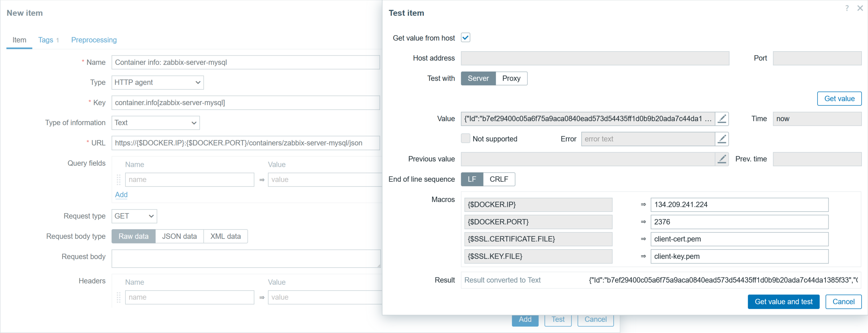868x333 pixels.
Task: Select Proxy in Test with toggle
Action: (x=511, y=78)
